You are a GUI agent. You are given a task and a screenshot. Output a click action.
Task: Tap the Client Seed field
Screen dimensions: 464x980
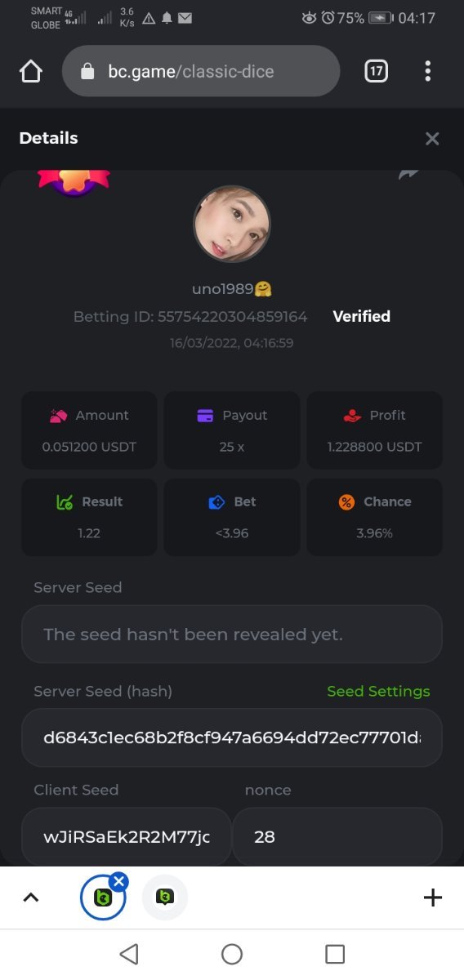pos(127,836)
